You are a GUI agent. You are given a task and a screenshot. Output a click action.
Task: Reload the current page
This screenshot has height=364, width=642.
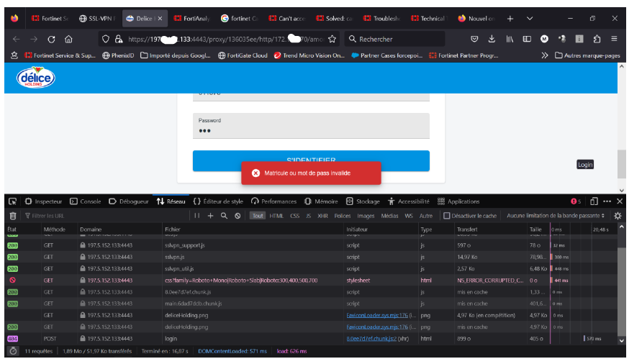click(x=51, y=40)
